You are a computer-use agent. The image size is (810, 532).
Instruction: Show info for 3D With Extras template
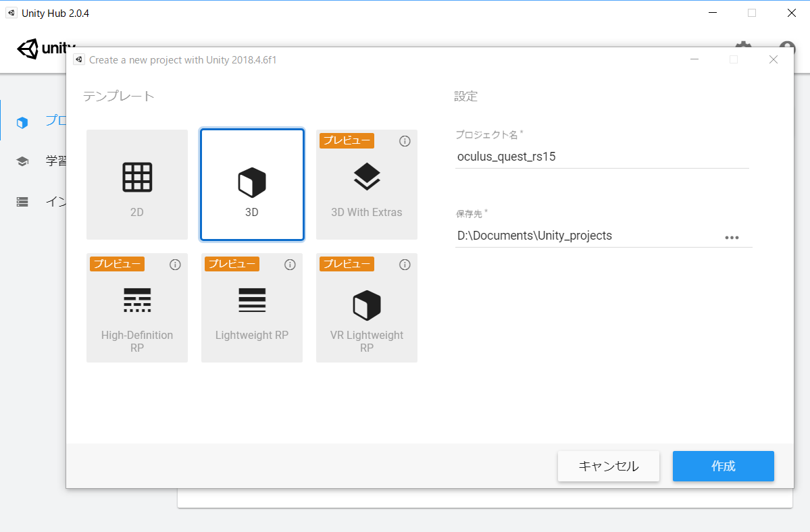pyautogui.click(x=405, y=141)
